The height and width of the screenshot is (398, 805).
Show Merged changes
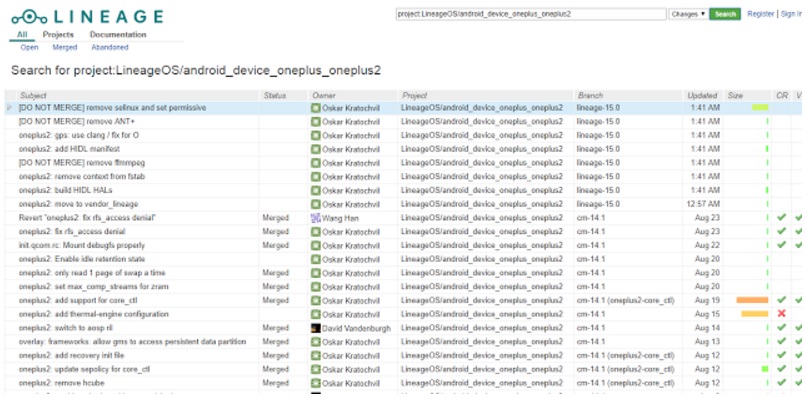coord(65,47)
